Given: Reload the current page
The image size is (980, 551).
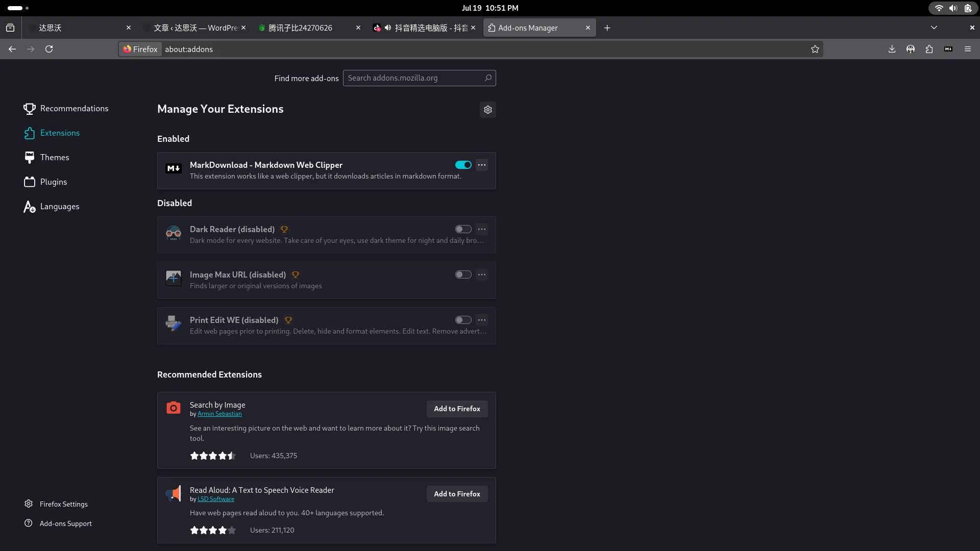Looking at the screenshot, I should 49,49.
